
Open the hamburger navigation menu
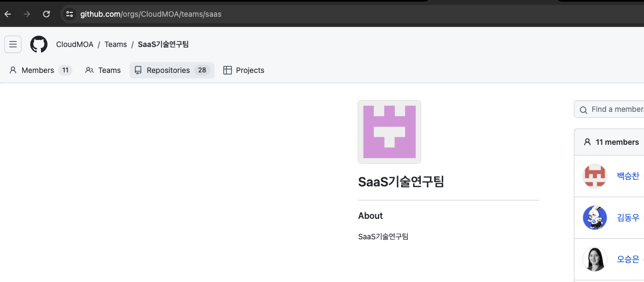pos(13,44)
